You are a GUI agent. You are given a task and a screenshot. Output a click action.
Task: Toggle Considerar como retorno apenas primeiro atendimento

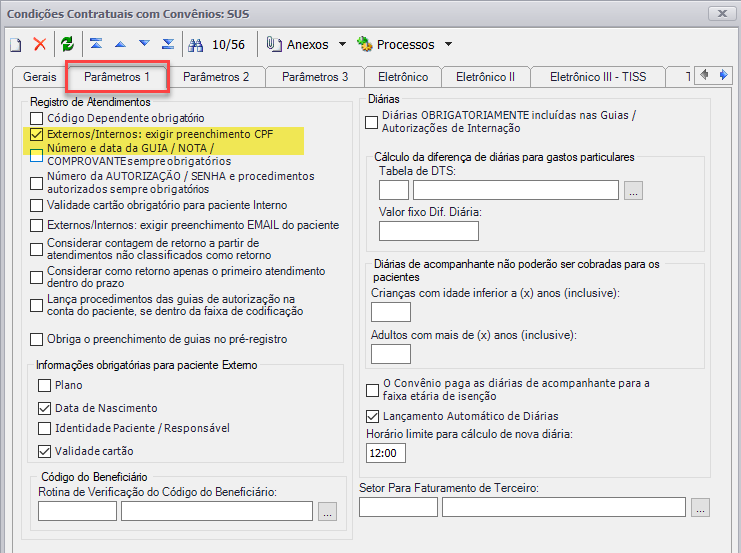pyautogui.click(x=36, y=277)
